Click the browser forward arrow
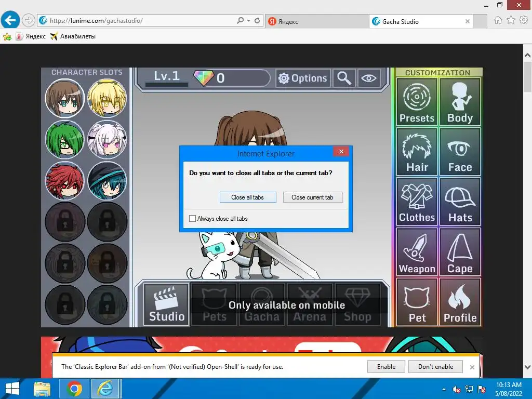This screenshot has height=399, width=532. 29,20
